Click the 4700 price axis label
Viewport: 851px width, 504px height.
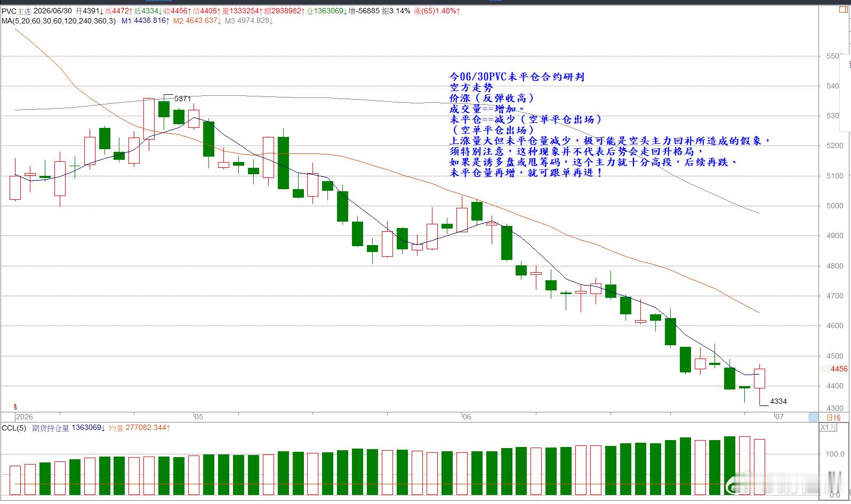834,296
